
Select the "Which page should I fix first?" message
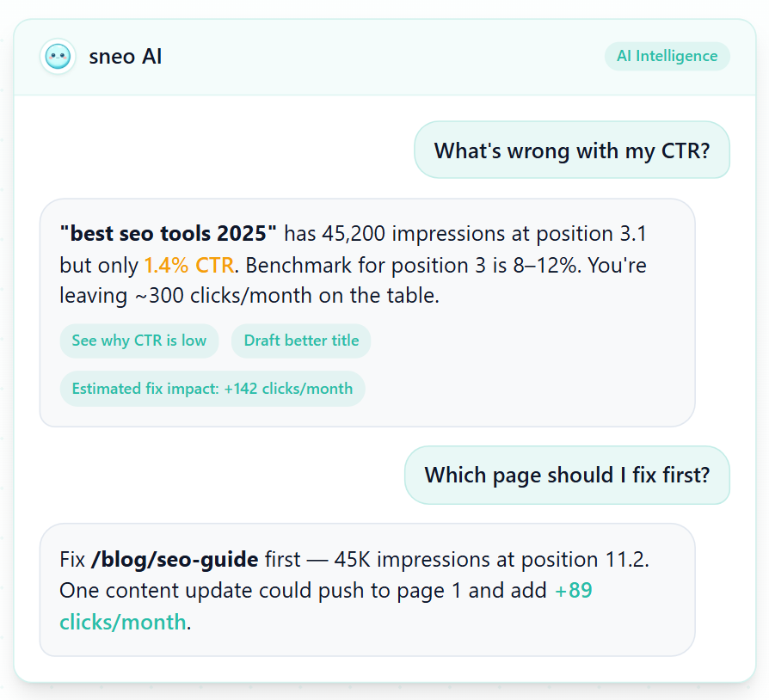point(567,475)
